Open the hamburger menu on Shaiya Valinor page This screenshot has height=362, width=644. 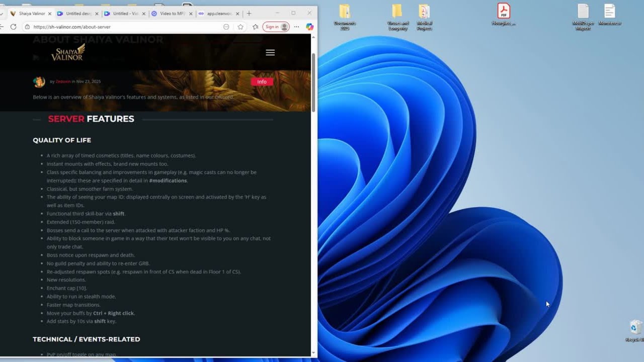pos(270,52)
